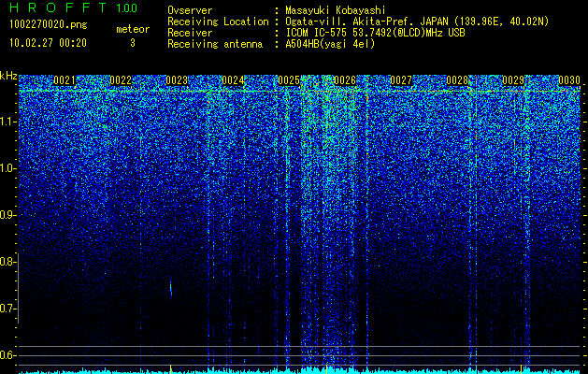Click the 0.7 frequency axis label
The width and height of the screenshot is (588, 374).
click(x=8, y=309)
